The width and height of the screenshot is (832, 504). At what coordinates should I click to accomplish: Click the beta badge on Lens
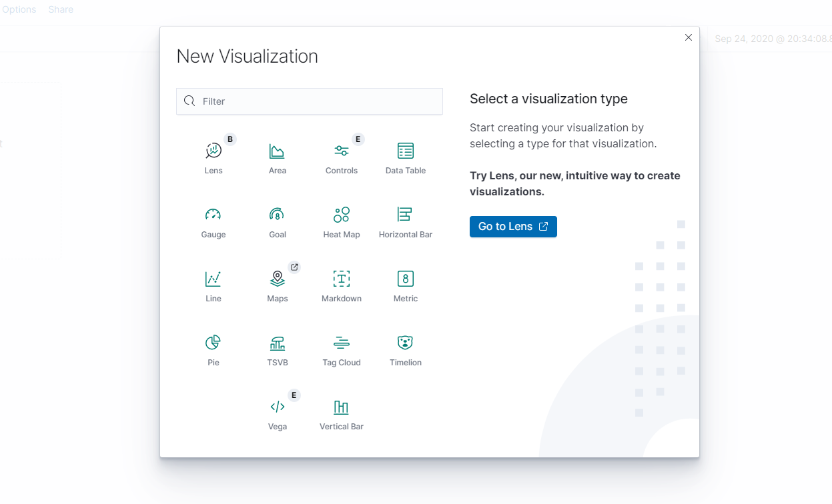click(x=230, y=139)
